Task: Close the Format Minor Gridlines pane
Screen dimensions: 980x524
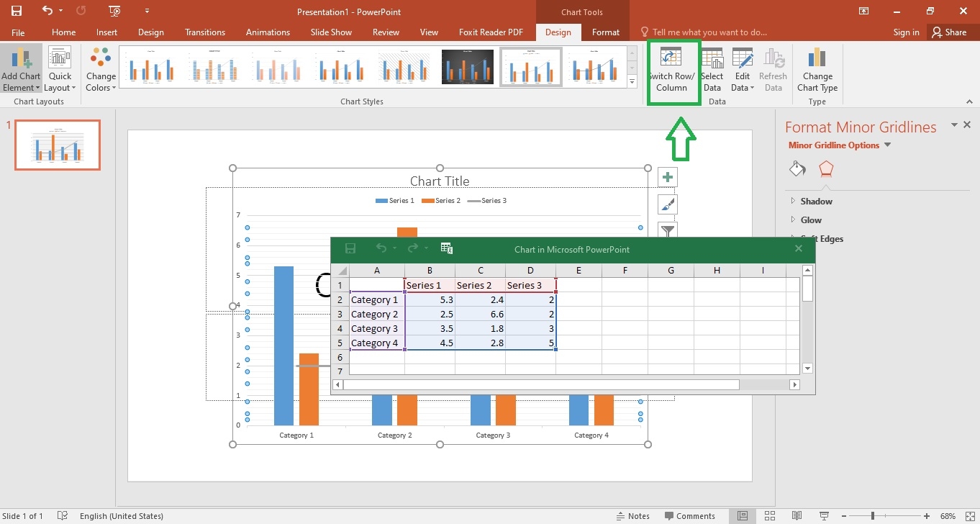Action: (967, 125)
